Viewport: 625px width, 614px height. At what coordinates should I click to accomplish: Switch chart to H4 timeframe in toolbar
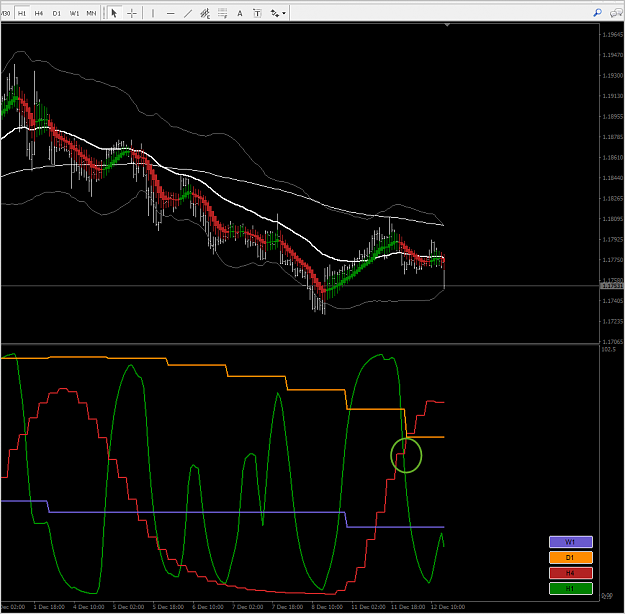coord(39,13)
